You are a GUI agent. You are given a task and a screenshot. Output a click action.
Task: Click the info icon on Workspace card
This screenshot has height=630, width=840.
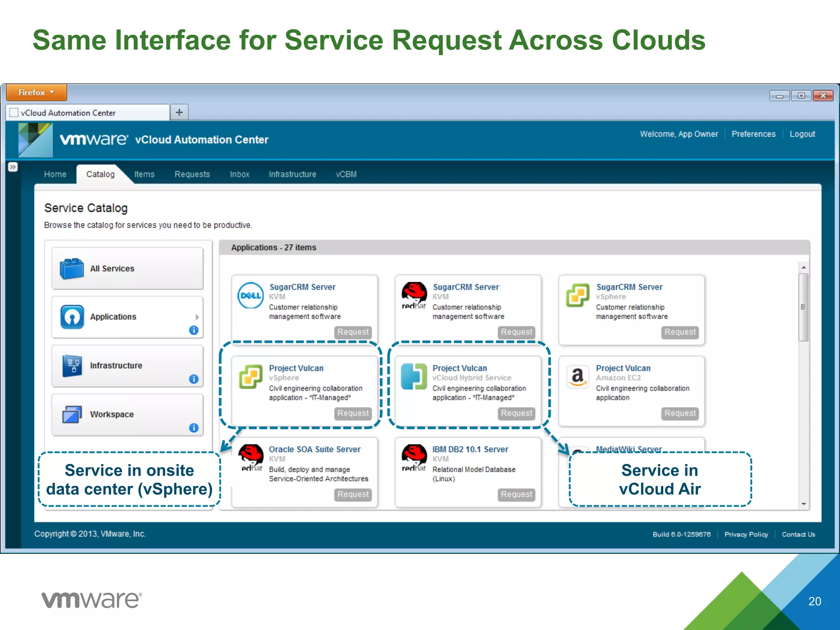[194, 428]
